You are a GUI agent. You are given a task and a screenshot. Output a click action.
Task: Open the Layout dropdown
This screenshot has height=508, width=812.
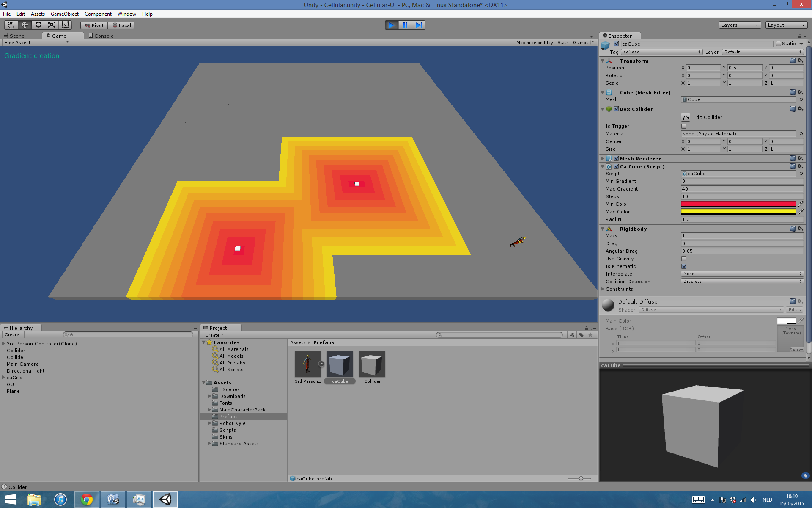[786, 25]
